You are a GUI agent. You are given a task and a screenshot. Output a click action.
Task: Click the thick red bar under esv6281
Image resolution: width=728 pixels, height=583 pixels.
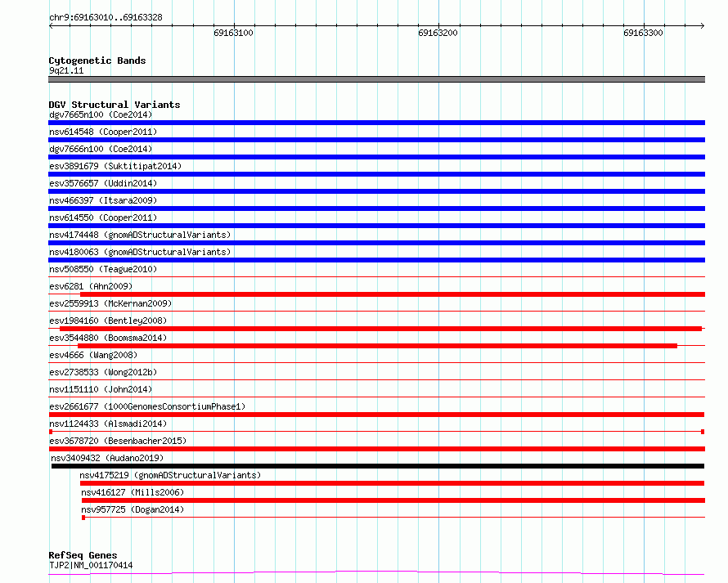coord(393,294)
